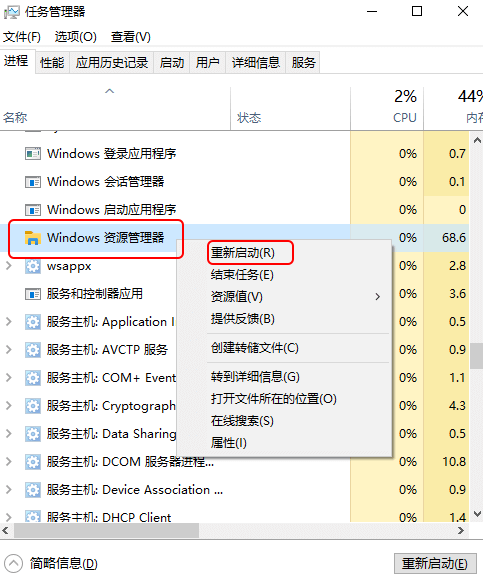Viewport: 483px width, 583px height.
Task: Click the 服务主机: Cryptograph gear icon
Action: click(x=33, y=406)
